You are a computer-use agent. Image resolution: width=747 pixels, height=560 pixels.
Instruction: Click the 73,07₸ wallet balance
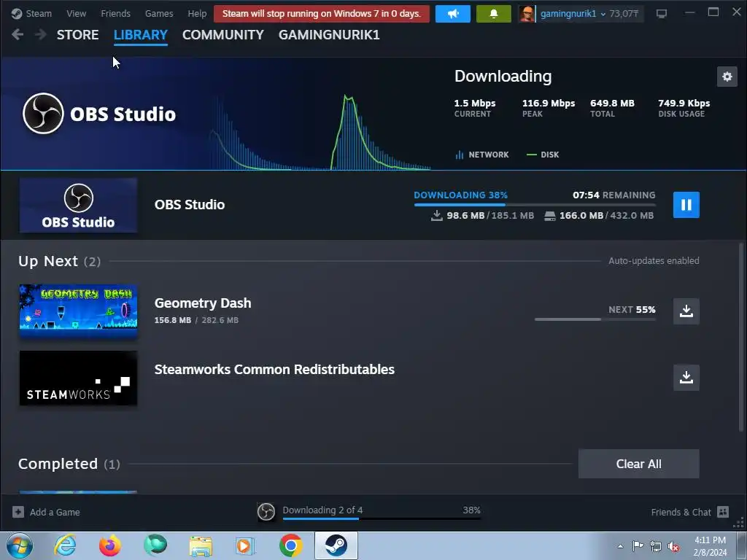point(624,13)
